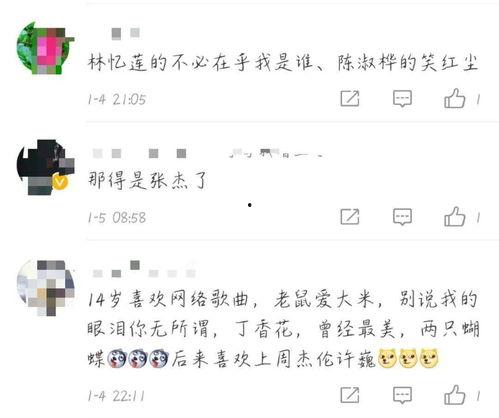Repost the 14岁喜欢网络歌曲 comment
The image size is (499, 418).
pos(350,395)
